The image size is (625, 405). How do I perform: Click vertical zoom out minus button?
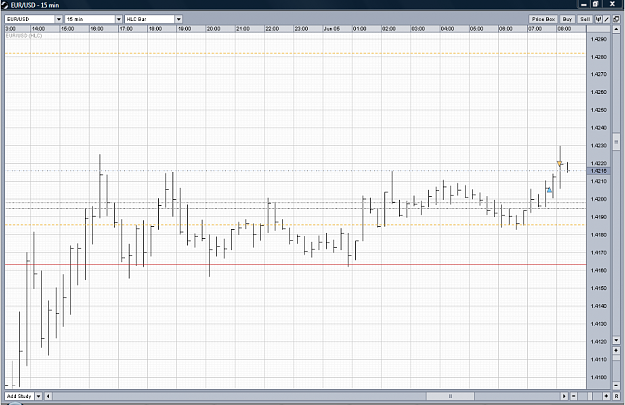pos(616,385)
